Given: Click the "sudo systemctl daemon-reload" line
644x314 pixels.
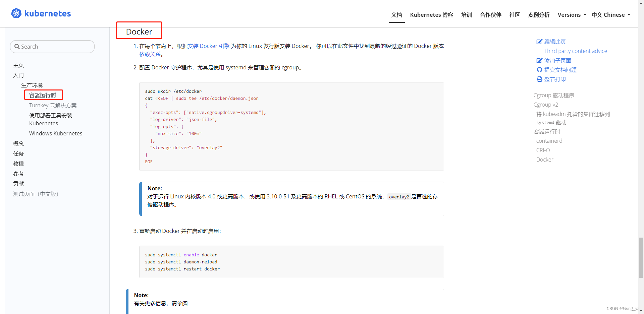Looking at the screenshot, I should click(x=181, y=262).
